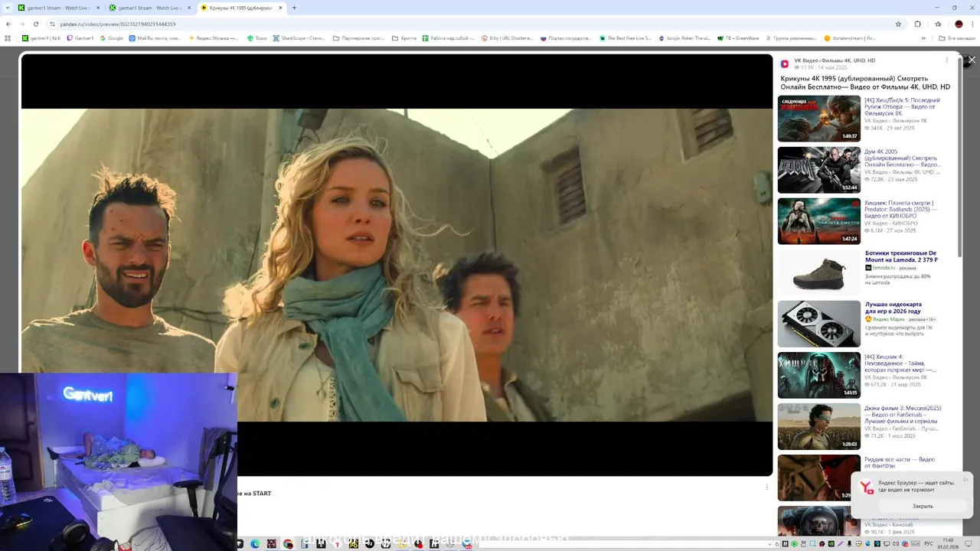Go back using the browser back arrow

8,24
